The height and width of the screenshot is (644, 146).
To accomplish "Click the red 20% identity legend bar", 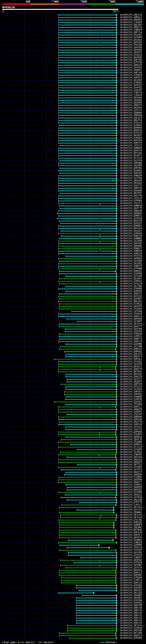I will click(16, 4).
